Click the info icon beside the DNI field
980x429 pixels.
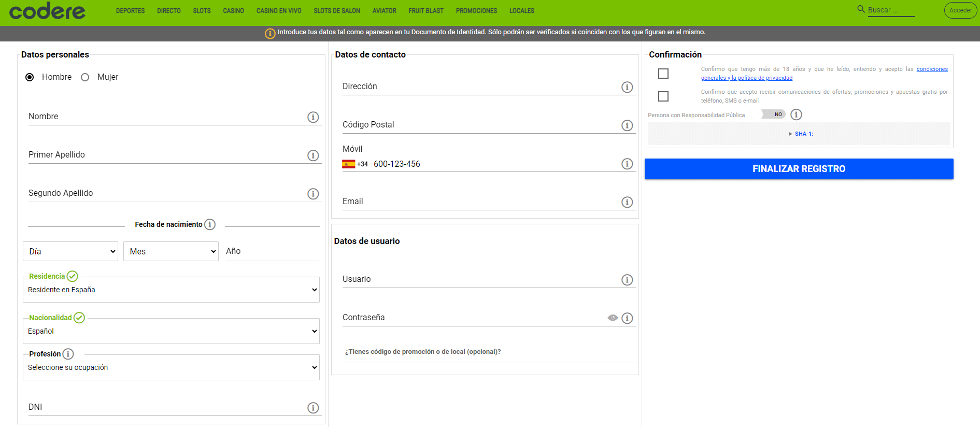click(313, 408)
